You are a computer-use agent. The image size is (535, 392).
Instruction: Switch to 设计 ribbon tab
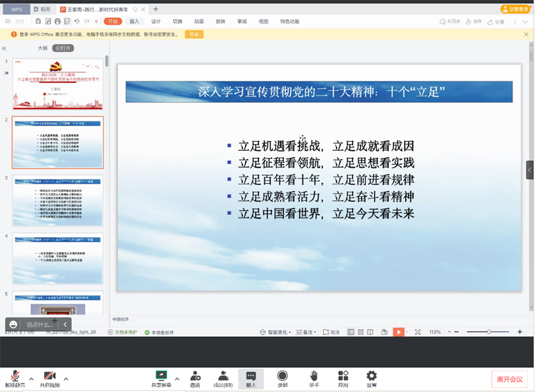[x=156, y=21]
